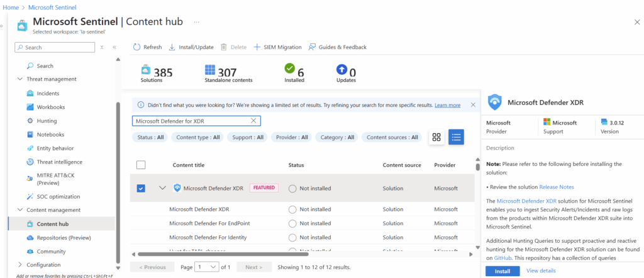644x278 pixels.
Task: Open Guides & Feedback icon
Action: tap(312, 47)
